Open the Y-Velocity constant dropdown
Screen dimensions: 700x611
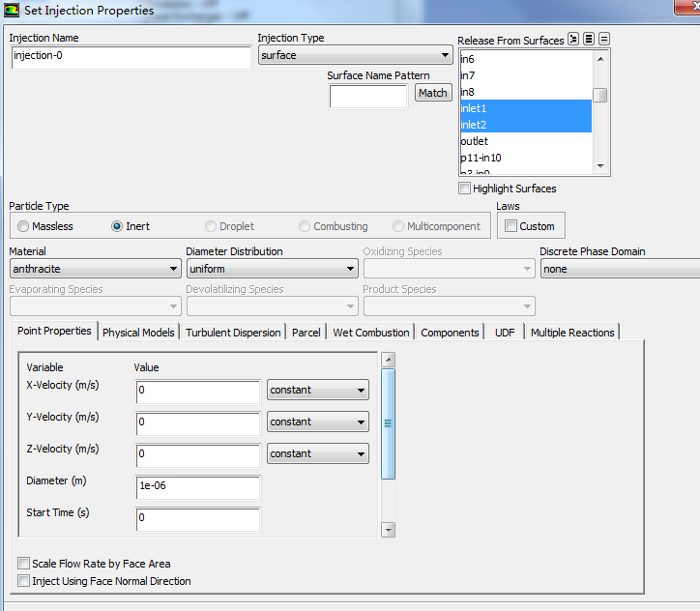point(318,422)
